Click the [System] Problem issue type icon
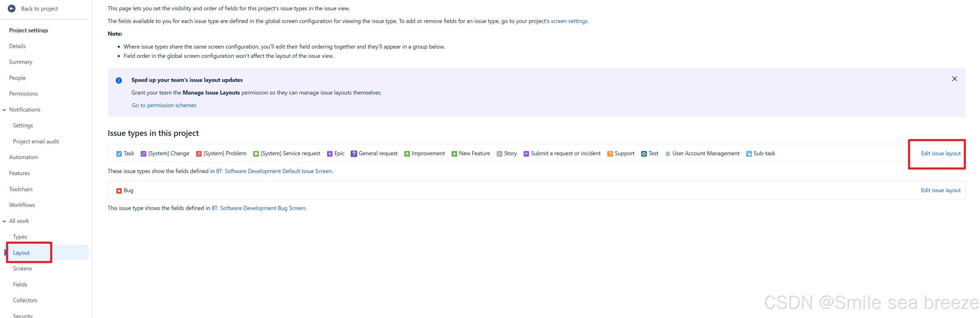Screen dimensions: 980x318 (198, 153)
